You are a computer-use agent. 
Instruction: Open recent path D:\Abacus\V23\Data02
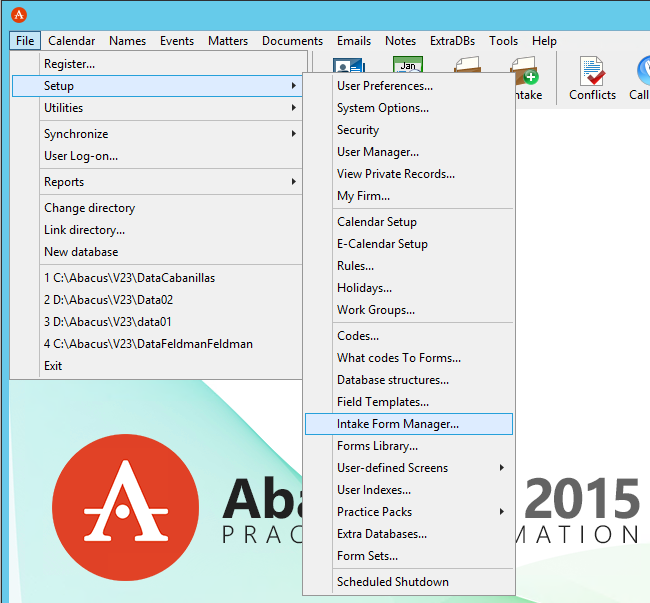pos(158,300)
